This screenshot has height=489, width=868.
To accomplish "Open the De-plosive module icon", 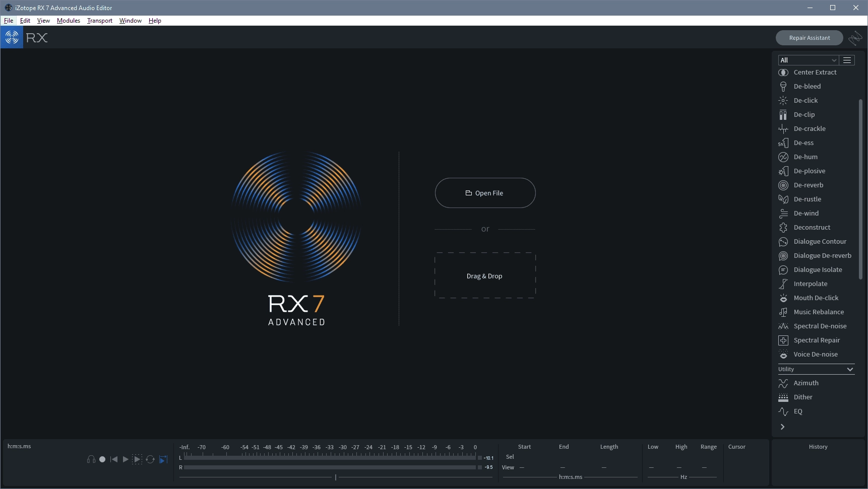I will tap(783, 171).
